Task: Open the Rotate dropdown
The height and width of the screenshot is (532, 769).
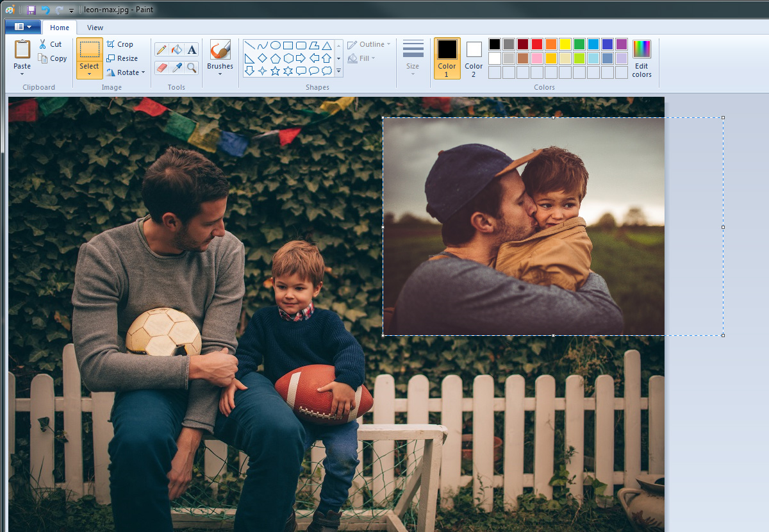Action: point(126,72)
